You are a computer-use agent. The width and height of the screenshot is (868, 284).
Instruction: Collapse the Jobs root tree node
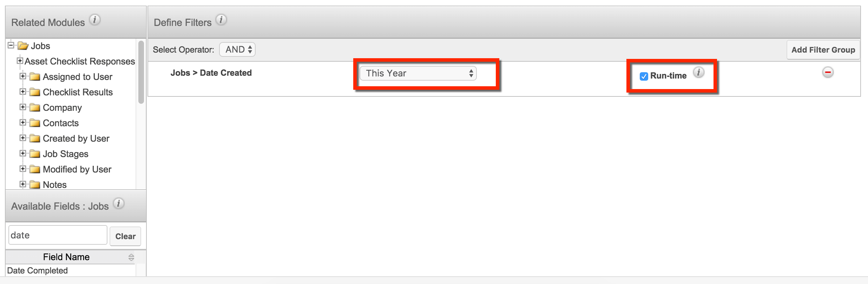11,45
